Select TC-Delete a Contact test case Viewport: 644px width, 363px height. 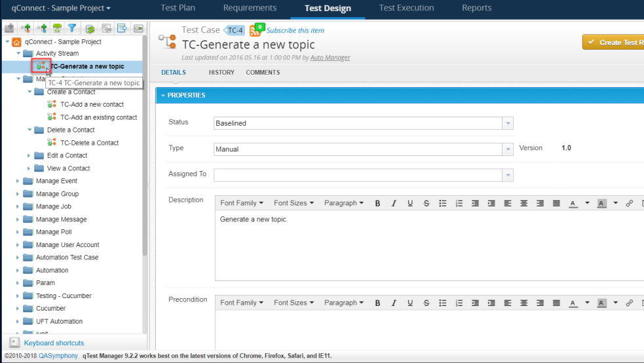pos(89,143)
